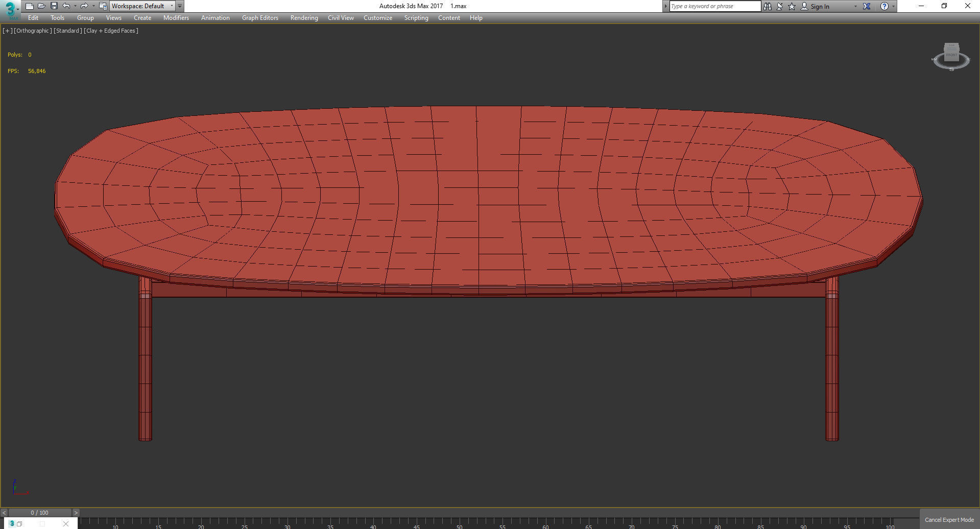The width and height of the screenshot is (980, 529).
Task: Open the viewport [+] general menu
Action: coord(8,31)
